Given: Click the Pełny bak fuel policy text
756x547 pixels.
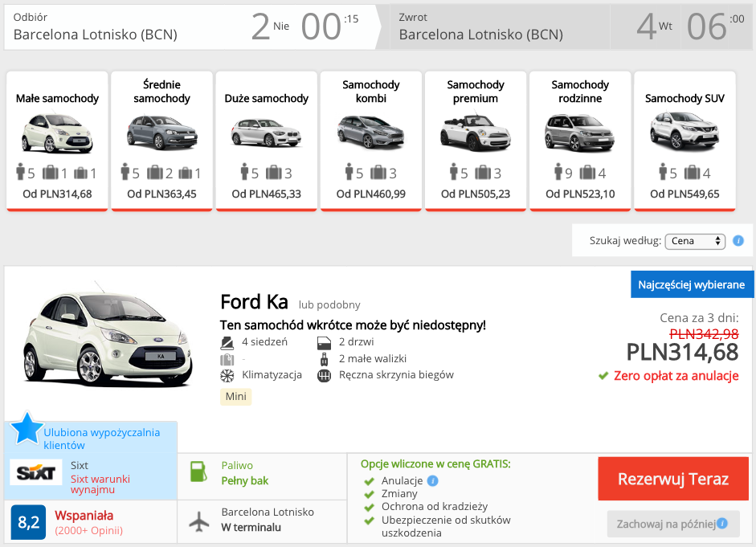Looking at the screenshot, I should (245, 481).
